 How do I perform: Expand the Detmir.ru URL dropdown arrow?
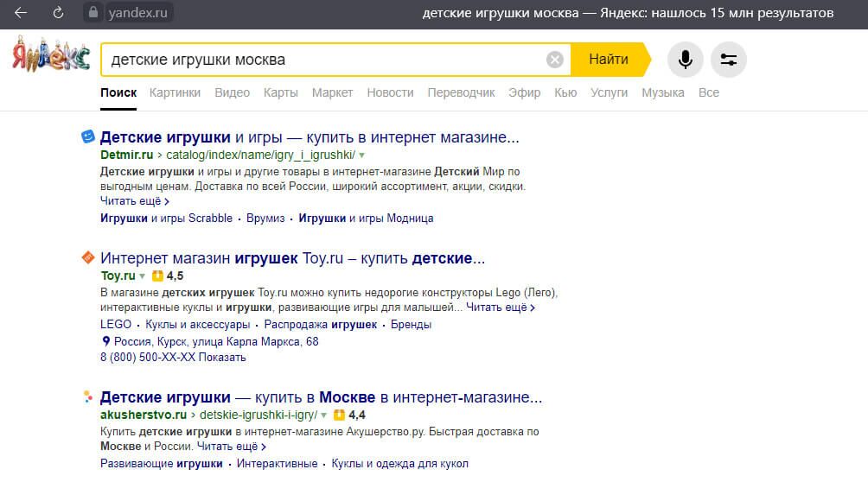[x=361, y=155]
